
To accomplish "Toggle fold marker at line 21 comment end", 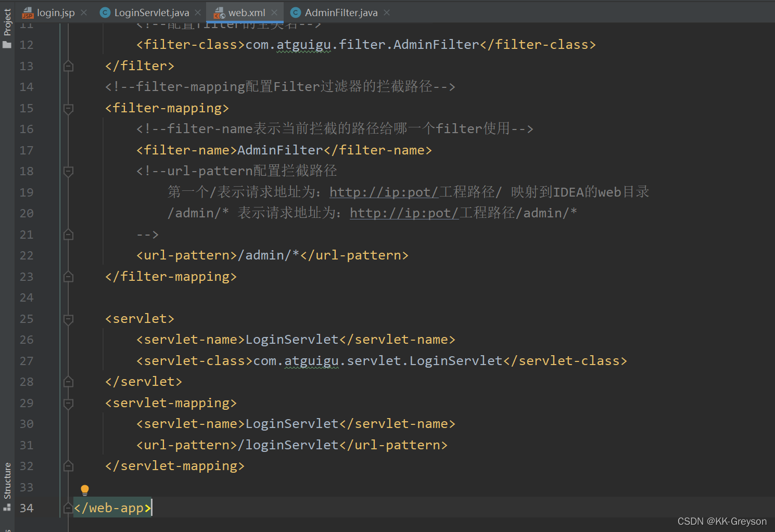I will 68,235.
